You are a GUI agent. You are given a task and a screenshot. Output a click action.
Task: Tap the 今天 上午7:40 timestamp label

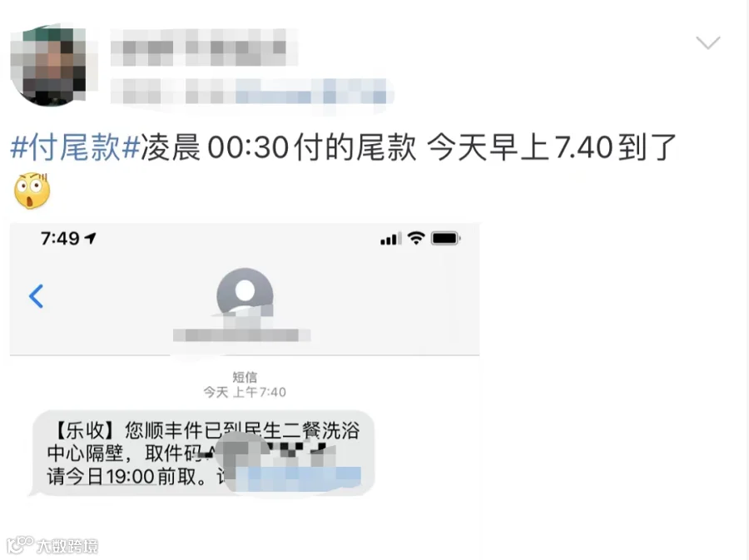pyautogui.click(x=245, y=392)
